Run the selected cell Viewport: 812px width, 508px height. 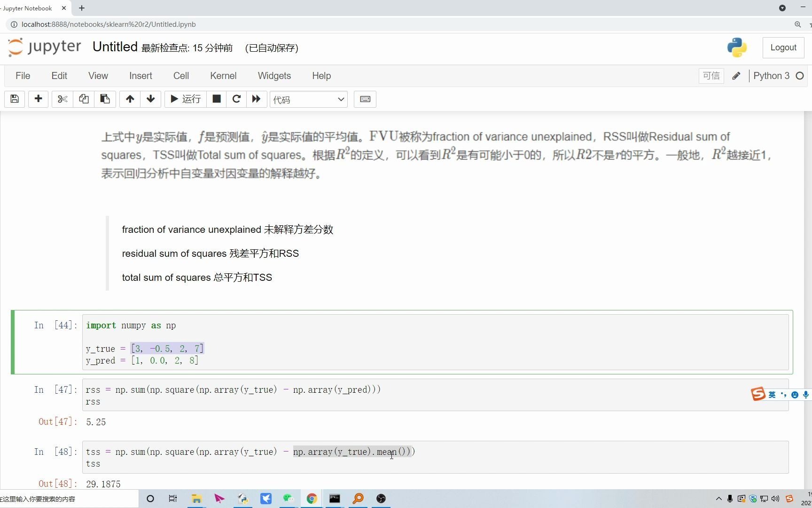point(184,99)
